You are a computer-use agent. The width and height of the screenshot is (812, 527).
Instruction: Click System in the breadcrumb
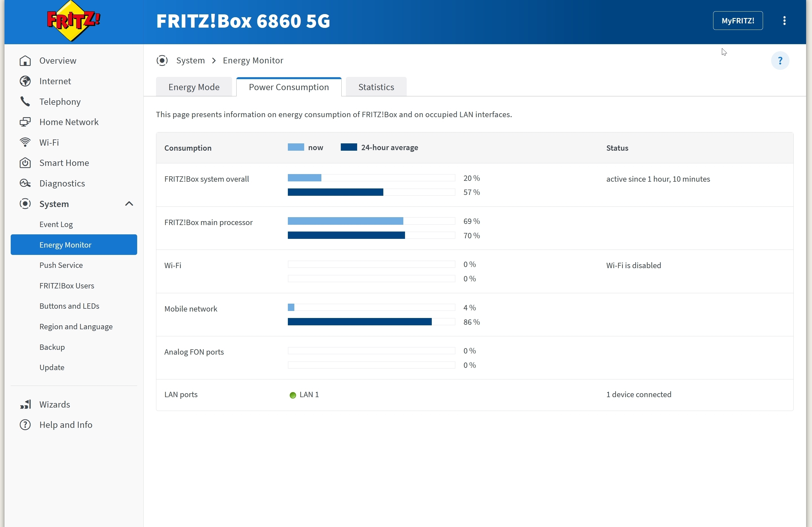tap(190, 61)
